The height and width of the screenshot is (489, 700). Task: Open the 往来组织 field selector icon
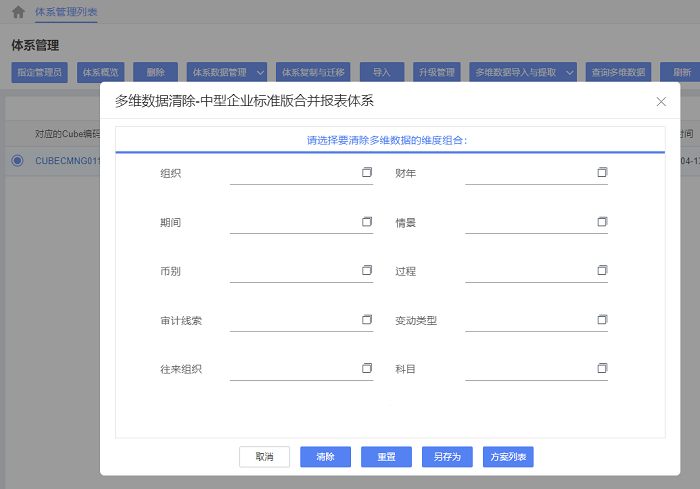point(367,369)
